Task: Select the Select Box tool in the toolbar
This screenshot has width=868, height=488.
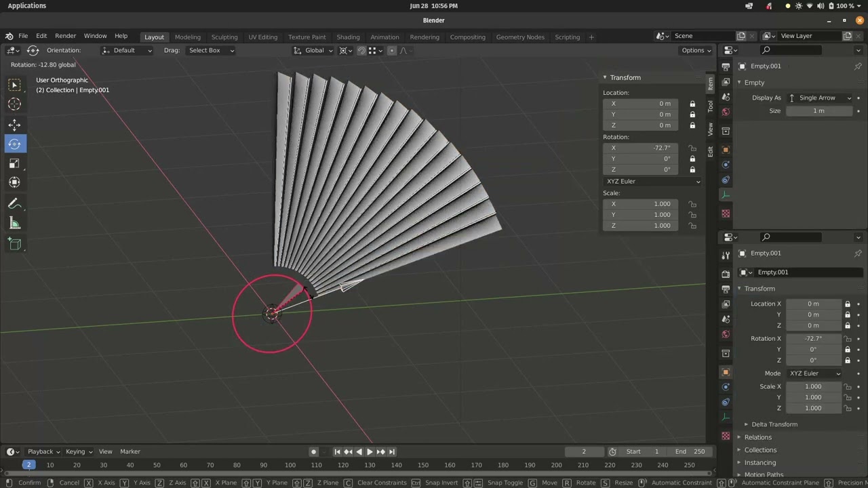Action: click(x=14, y=85)
